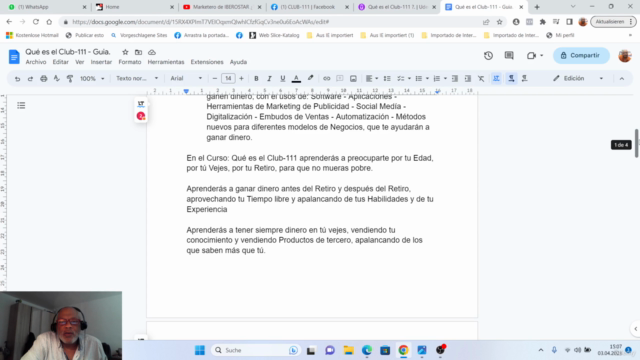Image resolution: width=640 pixels, height=360 pixels.
Task: Toggle bold formatting
Action: (x=256, y=78)
